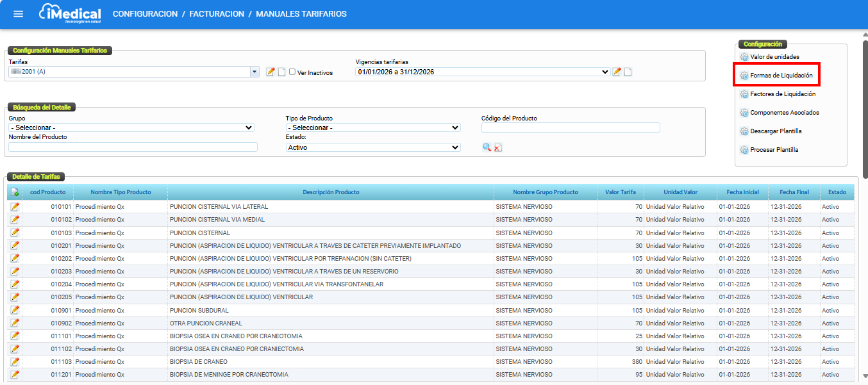Expand the Tipo de Producto dropdown
868x385 pixels.
373,127
